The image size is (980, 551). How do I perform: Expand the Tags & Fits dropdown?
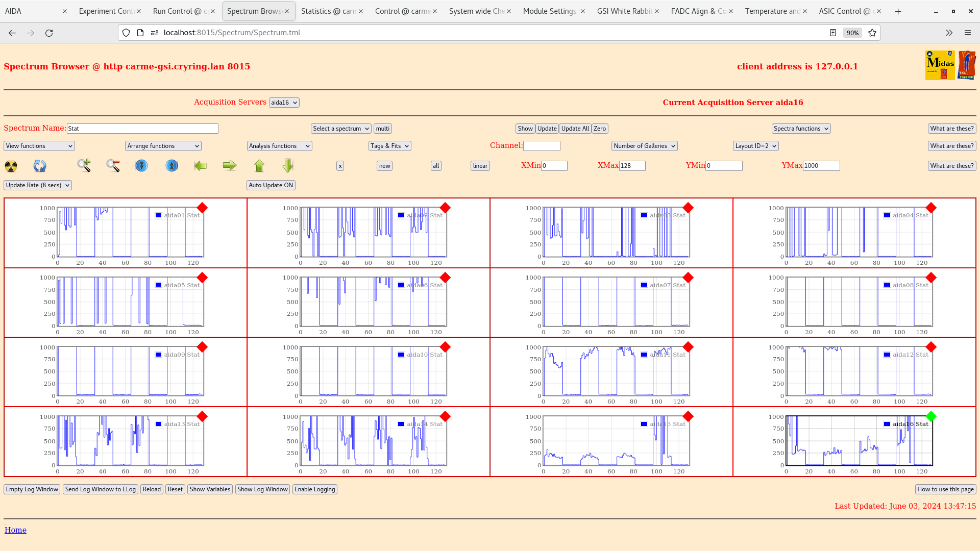(x=390, y=146)
